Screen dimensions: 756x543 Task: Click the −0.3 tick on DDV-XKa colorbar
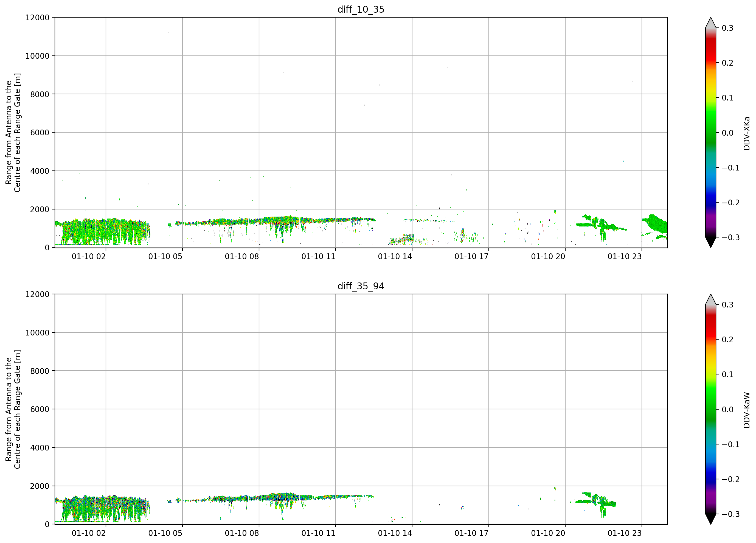click(x=731, y=237)
